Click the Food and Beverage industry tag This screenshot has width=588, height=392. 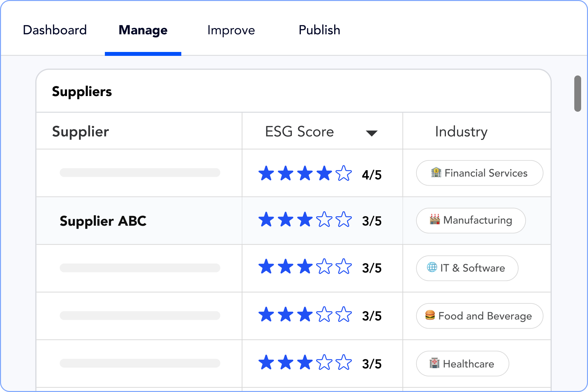pyautogui.click(x=479, y=316)
